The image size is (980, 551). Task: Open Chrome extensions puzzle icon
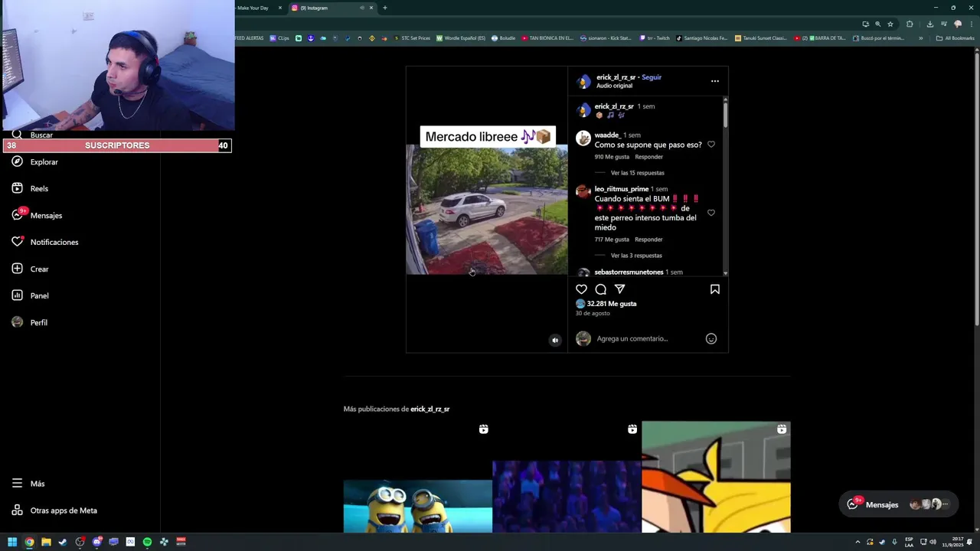910,24
